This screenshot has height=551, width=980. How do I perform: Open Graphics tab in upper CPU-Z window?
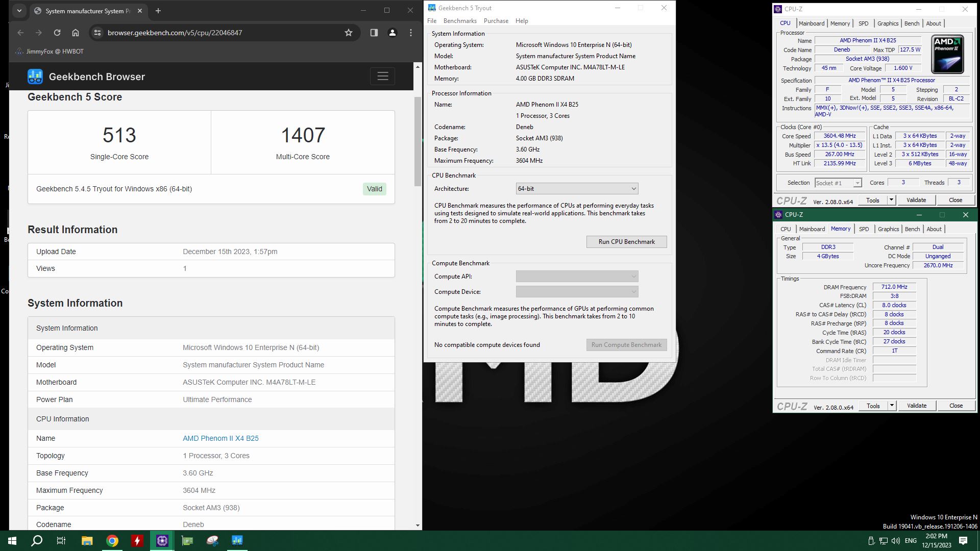tap(888, 23)
